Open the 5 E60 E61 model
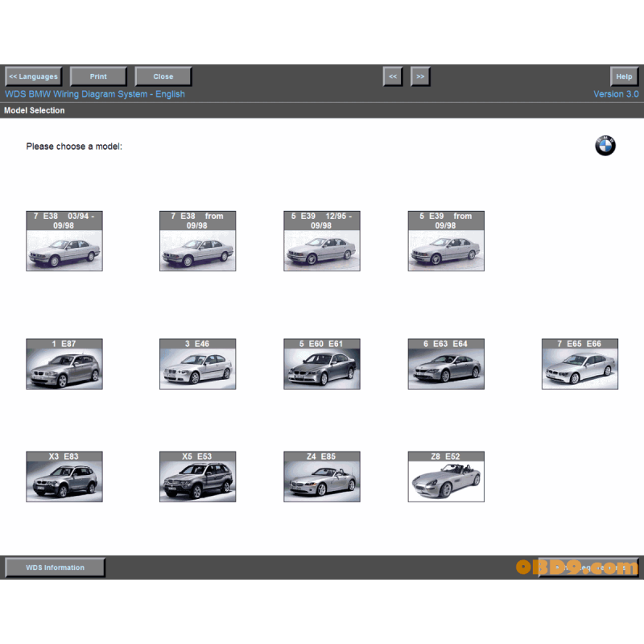This screenshot has height=644, width=644. [321, 364]
